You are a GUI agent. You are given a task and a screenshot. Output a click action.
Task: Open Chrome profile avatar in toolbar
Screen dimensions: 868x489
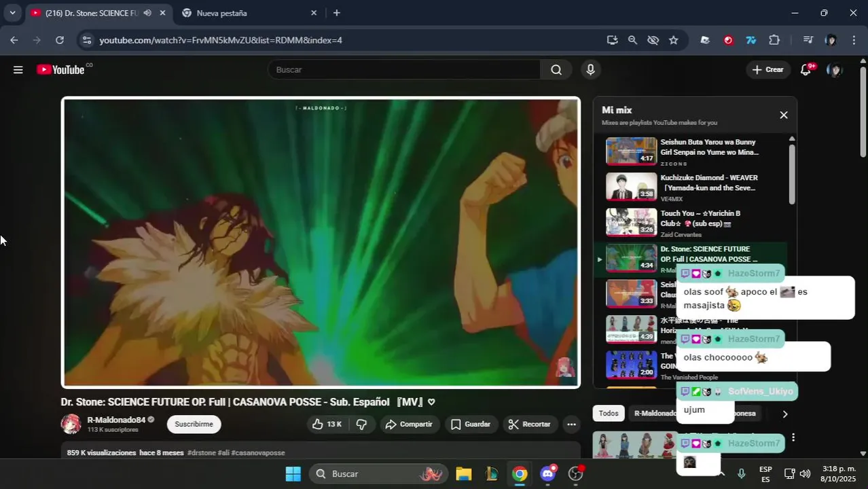pos(831,40)
